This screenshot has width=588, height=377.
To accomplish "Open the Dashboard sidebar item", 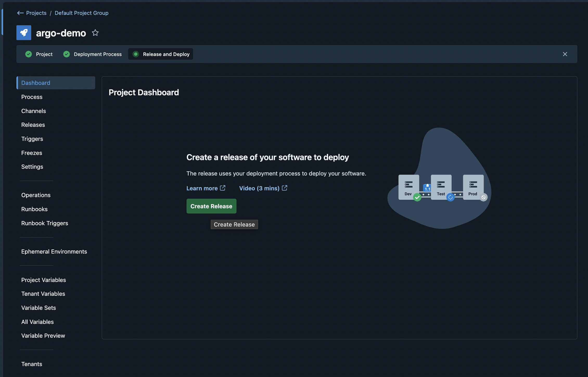I will click(56, 83).
